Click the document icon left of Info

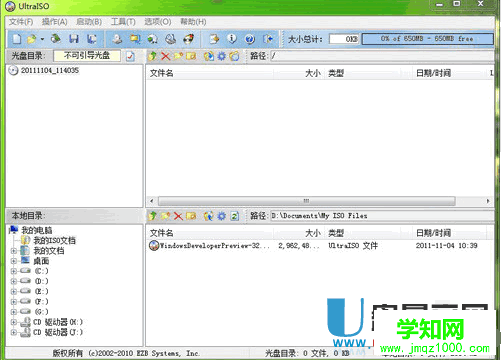[x=214, y=39]
